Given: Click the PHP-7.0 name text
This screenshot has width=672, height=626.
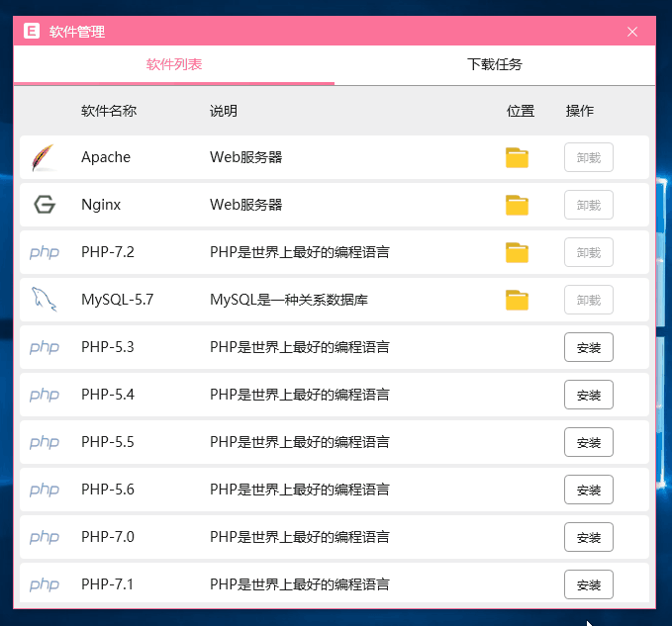Looking at the screenshot, I should click(108, 537).
